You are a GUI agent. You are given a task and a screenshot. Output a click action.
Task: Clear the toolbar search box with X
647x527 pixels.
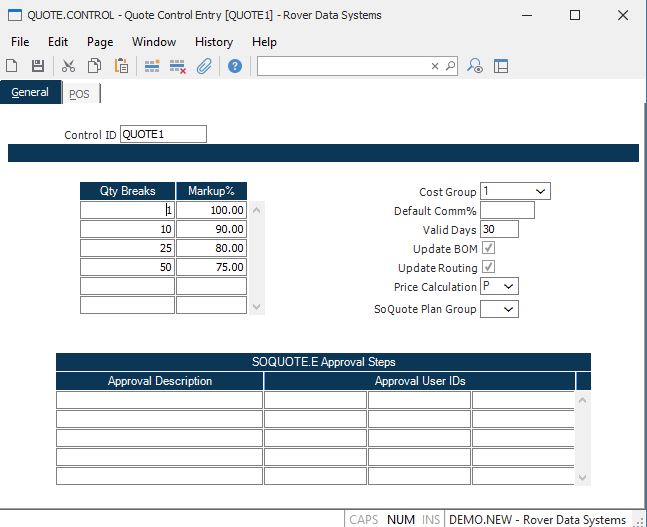[x=435, y=66]
